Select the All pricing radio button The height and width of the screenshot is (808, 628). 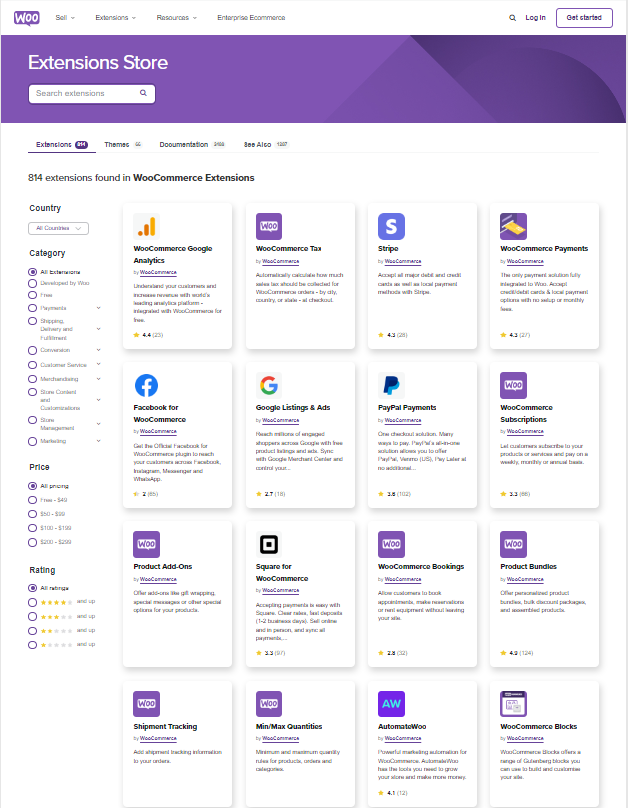[x=32, y=486]
